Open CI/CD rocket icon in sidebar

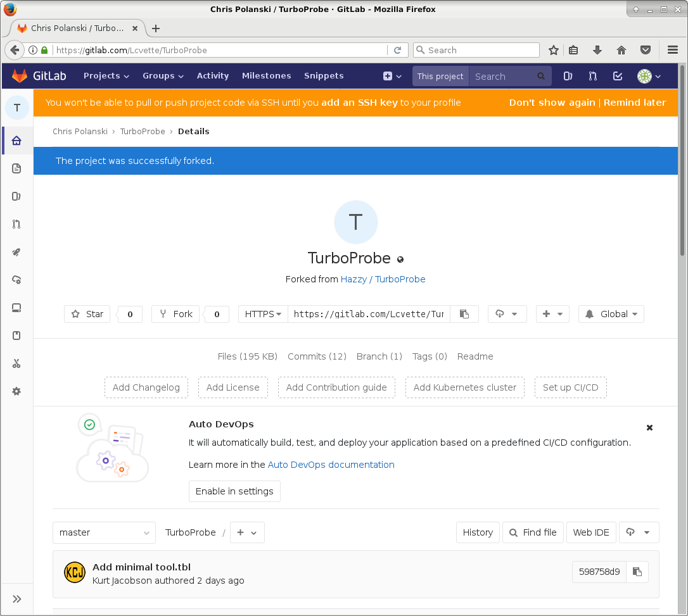16,252
